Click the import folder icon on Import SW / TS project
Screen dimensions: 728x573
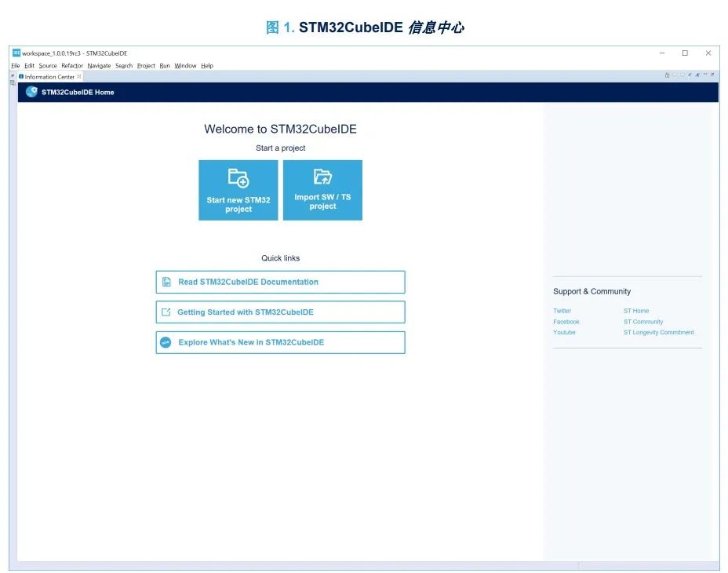click(322, 177)
